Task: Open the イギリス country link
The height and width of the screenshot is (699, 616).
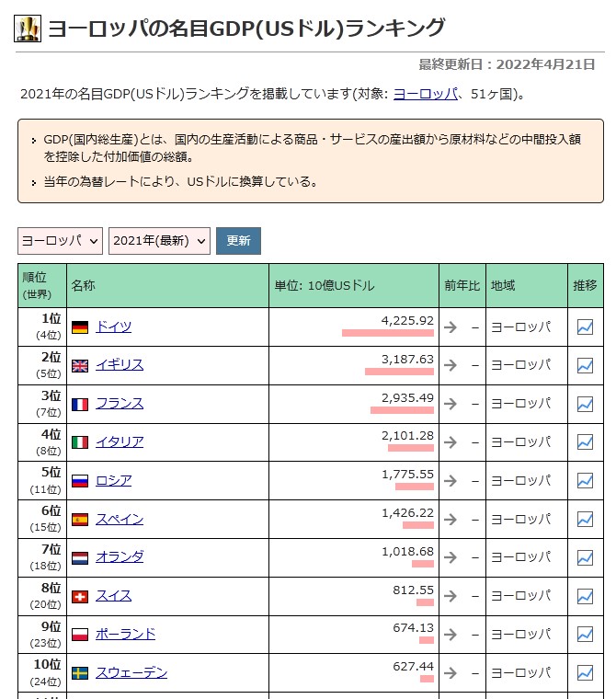Action: (x=120, y=365)
